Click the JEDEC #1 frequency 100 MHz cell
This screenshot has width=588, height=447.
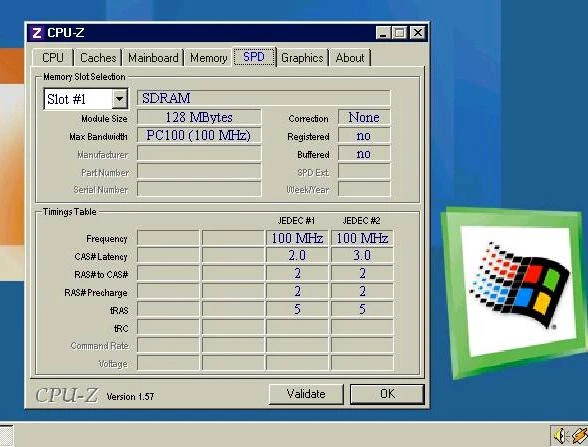[297, 238]
